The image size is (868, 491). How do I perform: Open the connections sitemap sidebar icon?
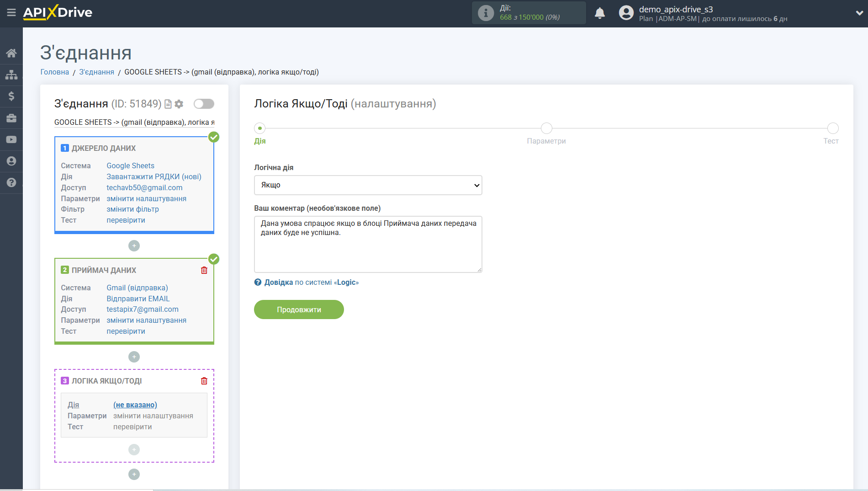click(x=11, y=75)
